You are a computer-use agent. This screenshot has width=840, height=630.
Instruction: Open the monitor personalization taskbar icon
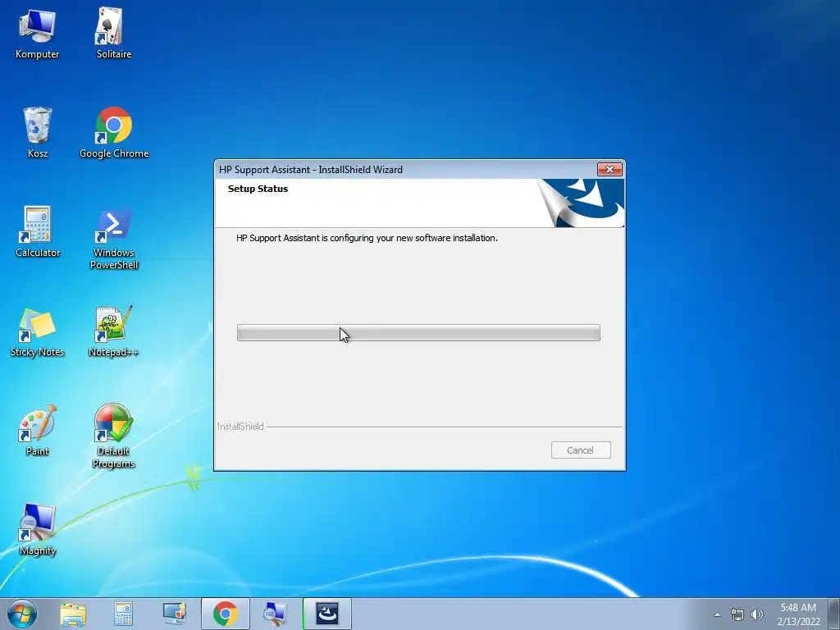pos(175,614)
